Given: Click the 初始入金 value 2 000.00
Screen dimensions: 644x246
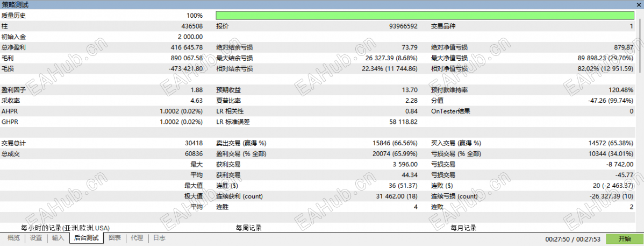Looking at the screenshot, I should (x=190, y=37).
